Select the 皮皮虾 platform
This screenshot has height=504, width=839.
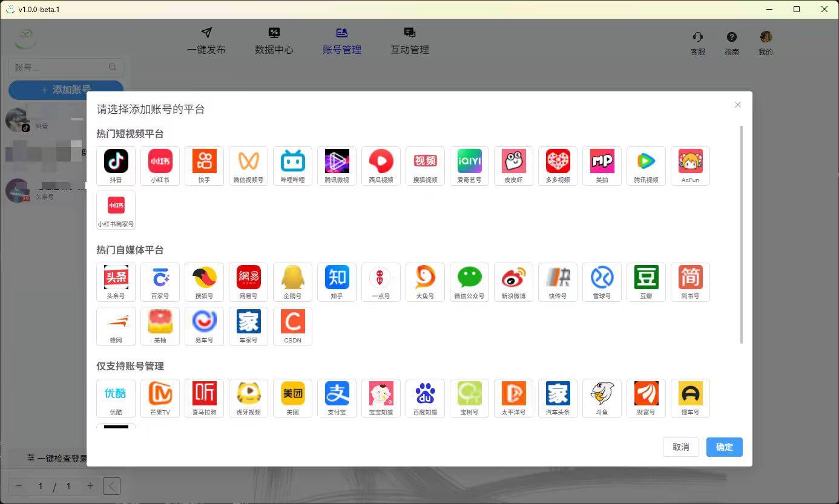click(x=513, y=166)
